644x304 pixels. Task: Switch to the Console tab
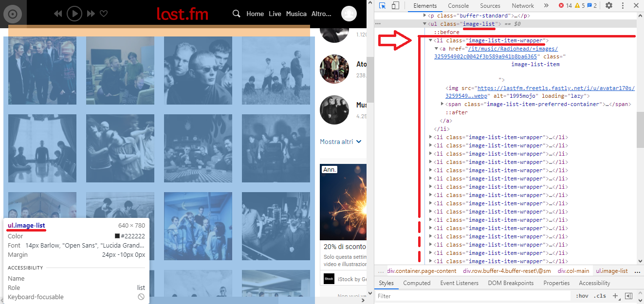coord(458,6)
